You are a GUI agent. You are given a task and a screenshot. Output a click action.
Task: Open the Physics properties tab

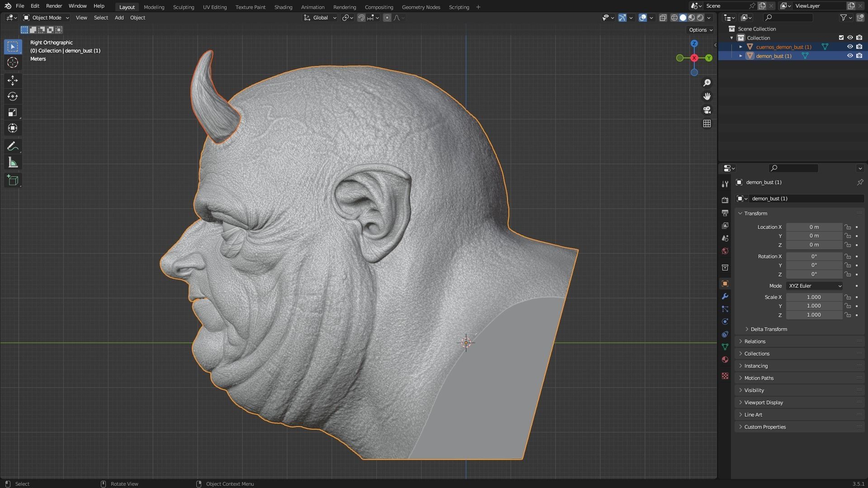click(725, 322)
